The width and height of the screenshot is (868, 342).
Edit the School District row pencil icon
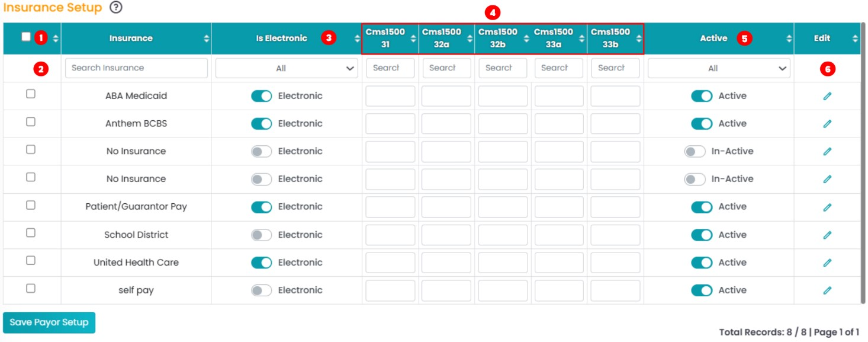click(x=827, y=235)
